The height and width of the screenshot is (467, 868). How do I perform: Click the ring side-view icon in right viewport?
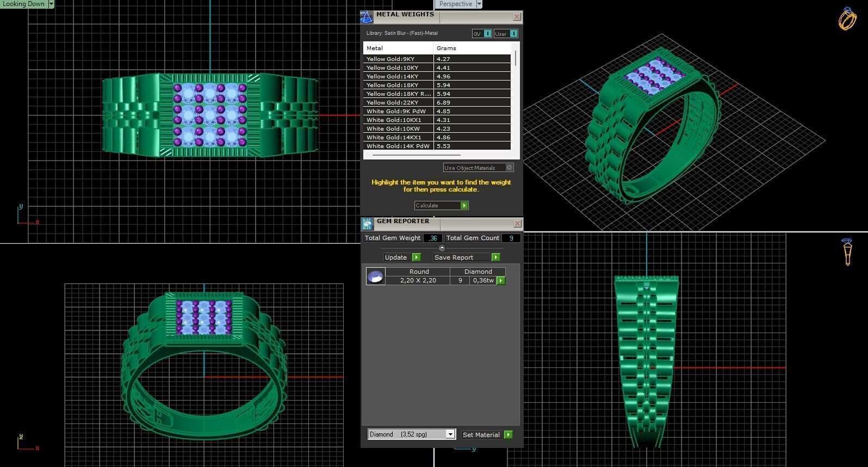847,251
